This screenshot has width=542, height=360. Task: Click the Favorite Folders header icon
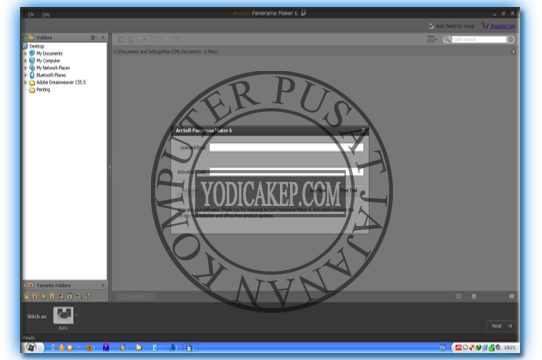[x=31, y=285]
